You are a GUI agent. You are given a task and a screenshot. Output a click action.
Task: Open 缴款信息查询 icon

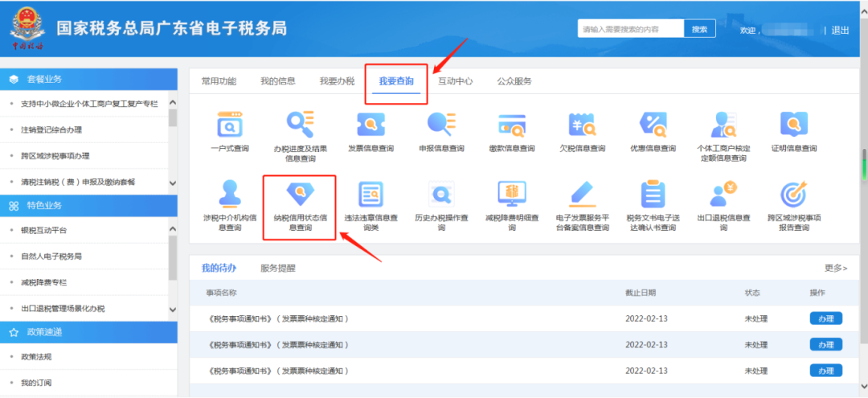click(511, 125)
